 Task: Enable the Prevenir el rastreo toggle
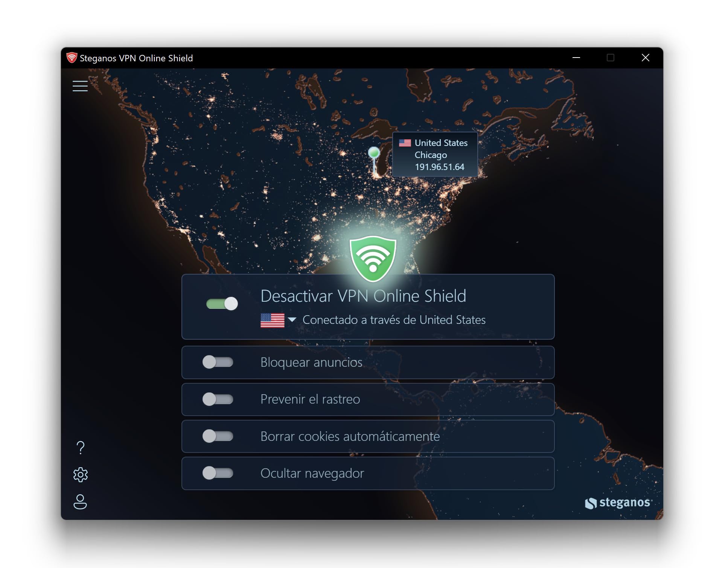pos(218,399)
